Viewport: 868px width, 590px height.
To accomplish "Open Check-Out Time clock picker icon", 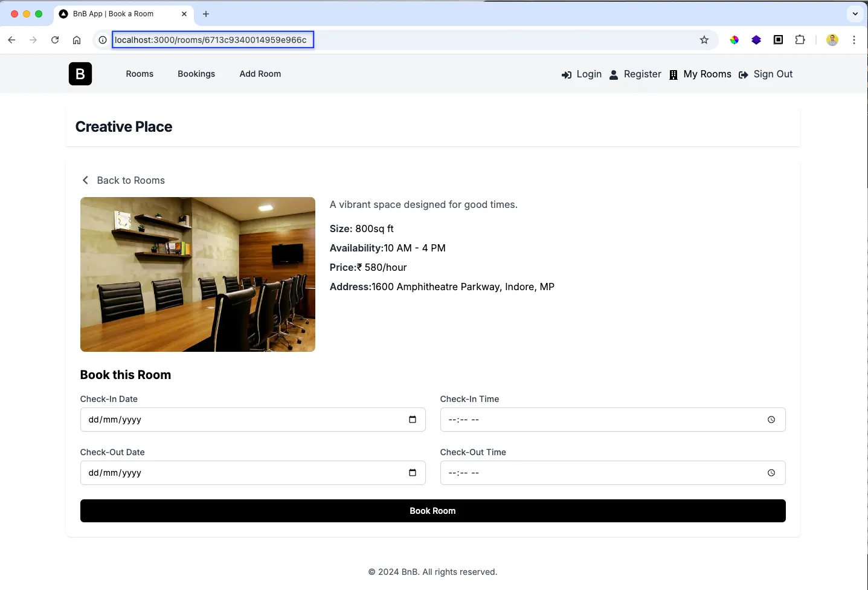I will click(771, 473).
